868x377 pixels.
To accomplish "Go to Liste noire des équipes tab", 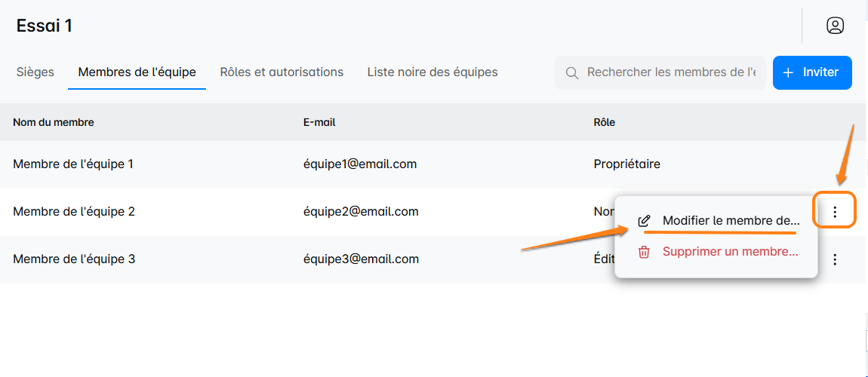I will coord(432,72).
